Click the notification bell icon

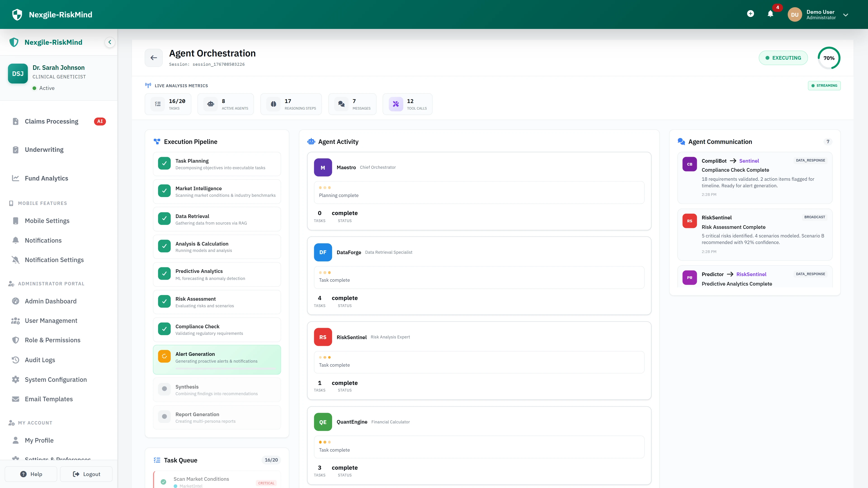(x=770, y=14)
